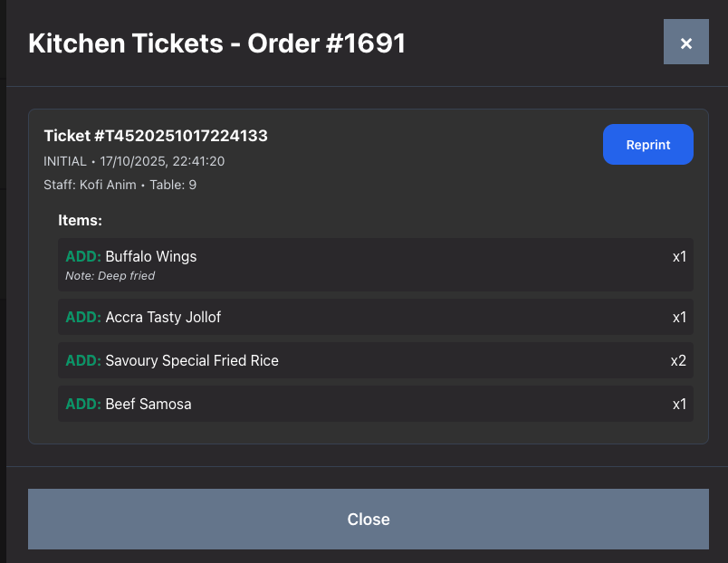Click the Ticket #T4520251017224133 heading
Screen dimensions: 728x563
[x=156, y=136]
